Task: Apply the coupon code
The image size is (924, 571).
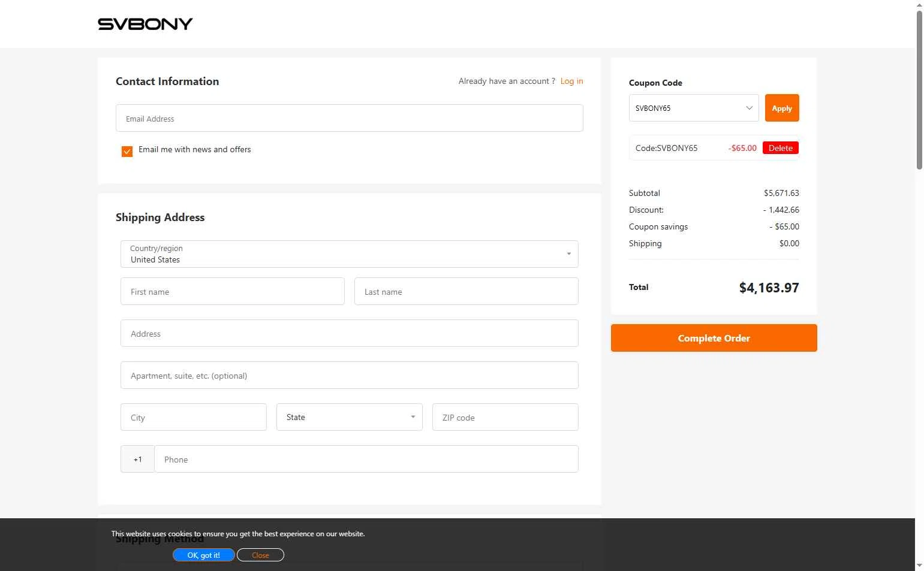Action: (782, 108)
